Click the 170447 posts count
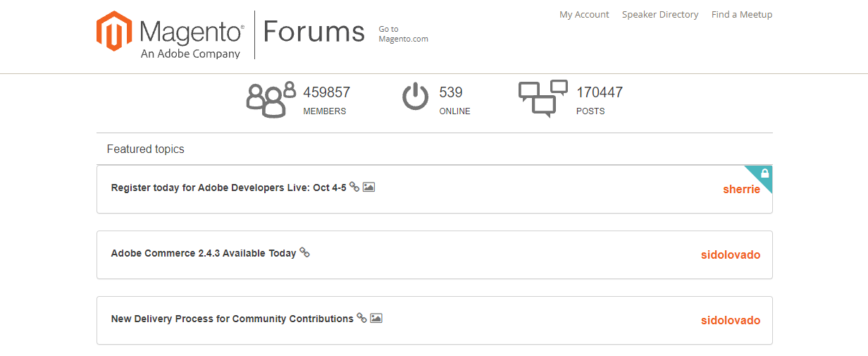Image resolution: width=868 pixels, height=356 pixels. tap(600, 92)
